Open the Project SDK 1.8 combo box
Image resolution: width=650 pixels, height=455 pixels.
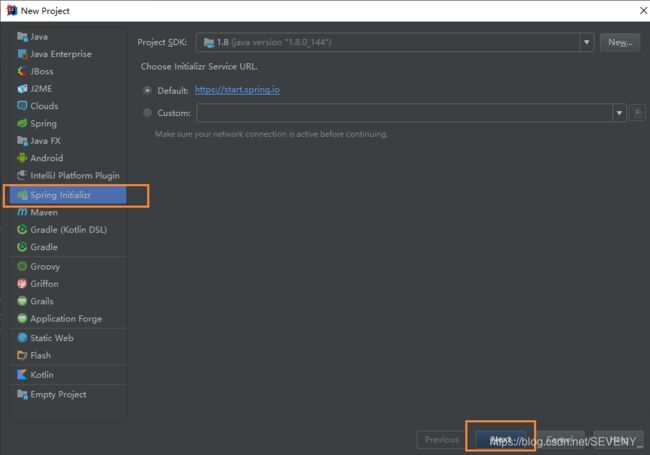395,42
